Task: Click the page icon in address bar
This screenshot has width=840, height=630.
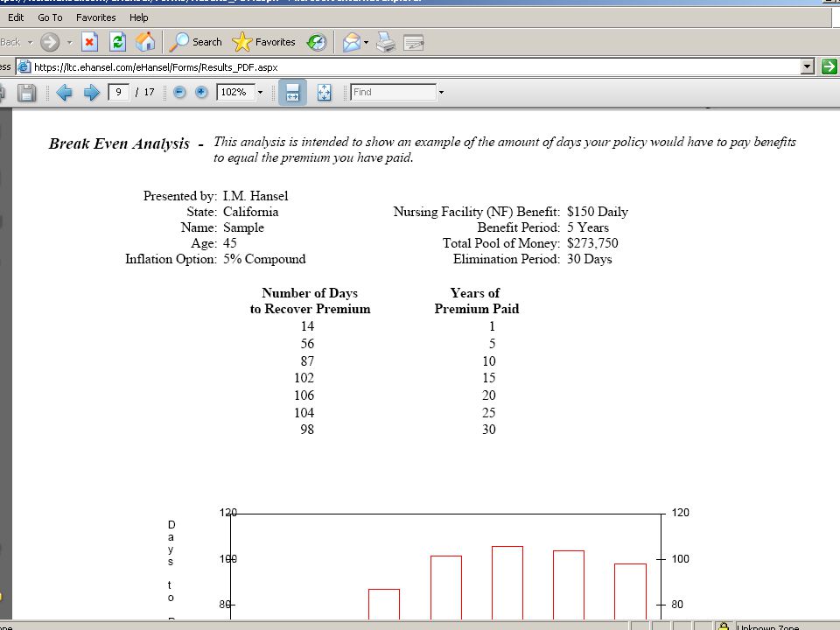Action: pyautogui.click(x=24, y=67)
